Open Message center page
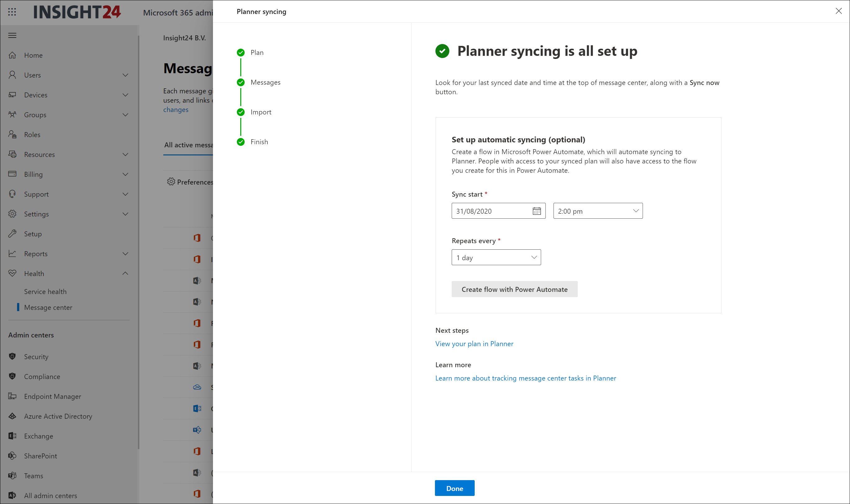 (48, 307)
